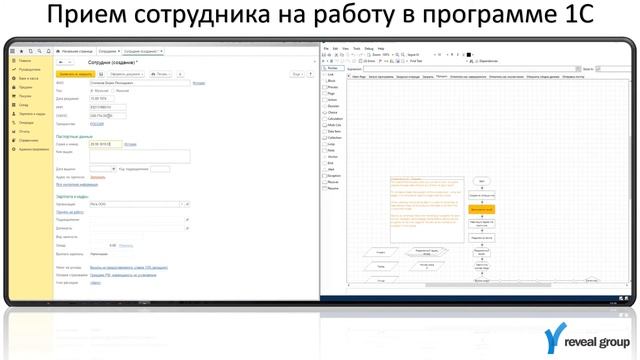The height and width of the screenshot is (360, 640).
Task: Select the Женский gender radio button
Action: 113,91
